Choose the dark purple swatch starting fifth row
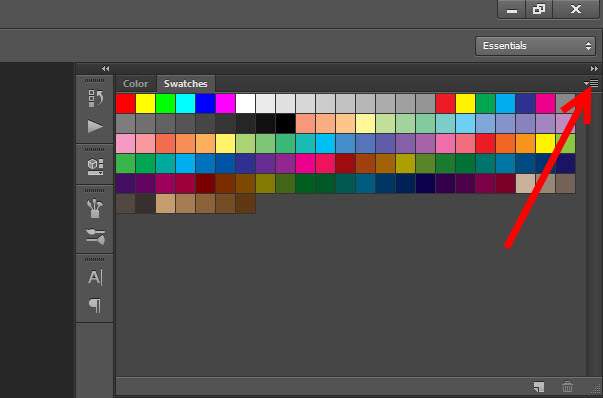The height and width of the screenshot is (398, 603). click(x=125, y=183)
